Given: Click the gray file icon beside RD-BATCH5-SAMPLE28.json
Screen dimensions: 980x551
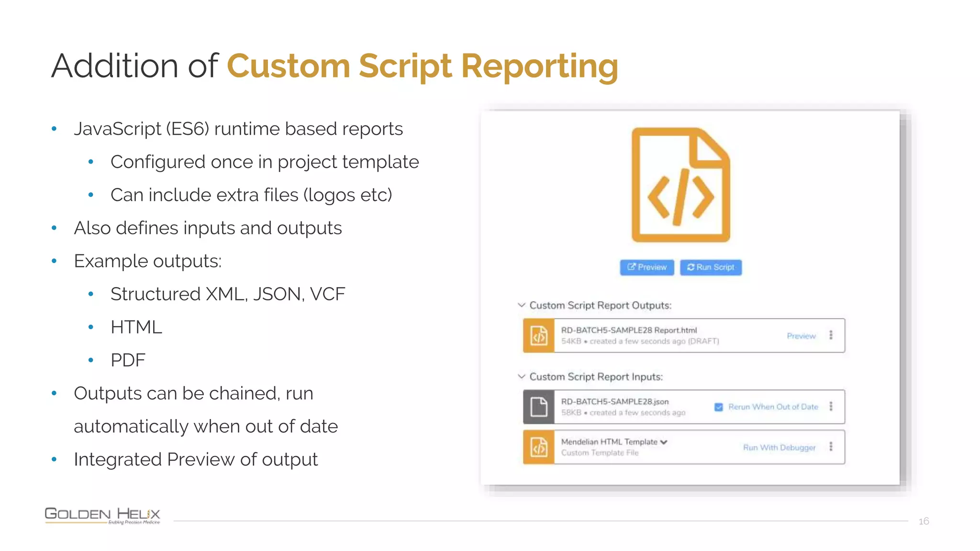Looking at the screenshot, I should tap(539, 407).
